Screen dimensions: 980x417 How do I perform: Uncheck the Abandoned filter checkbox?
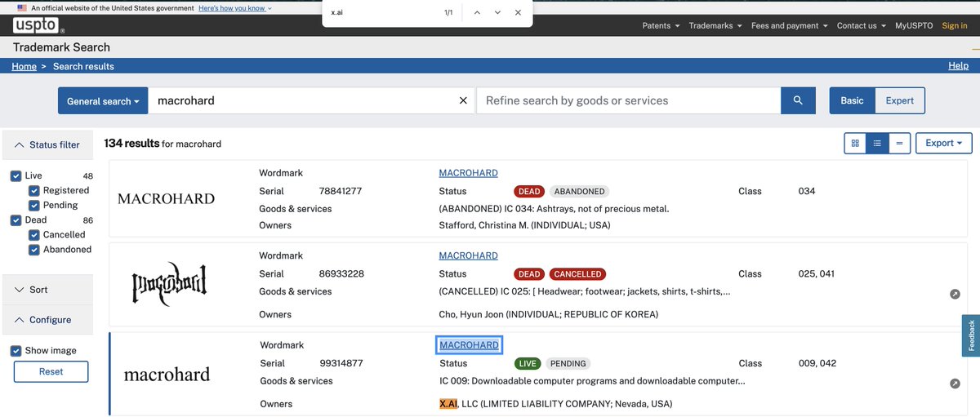pos(34,249)
